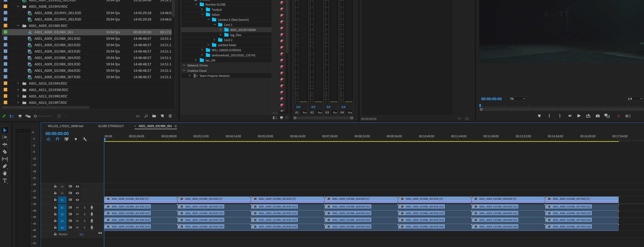Open timeline wrench display settings
Viewport: 644px width, 247px height.
[85, 139]
